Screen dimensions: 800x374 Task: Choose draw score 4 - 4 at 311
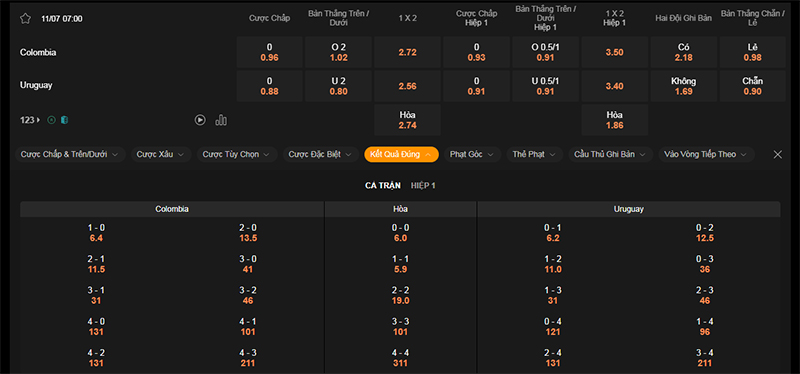(x=401, y=358)
